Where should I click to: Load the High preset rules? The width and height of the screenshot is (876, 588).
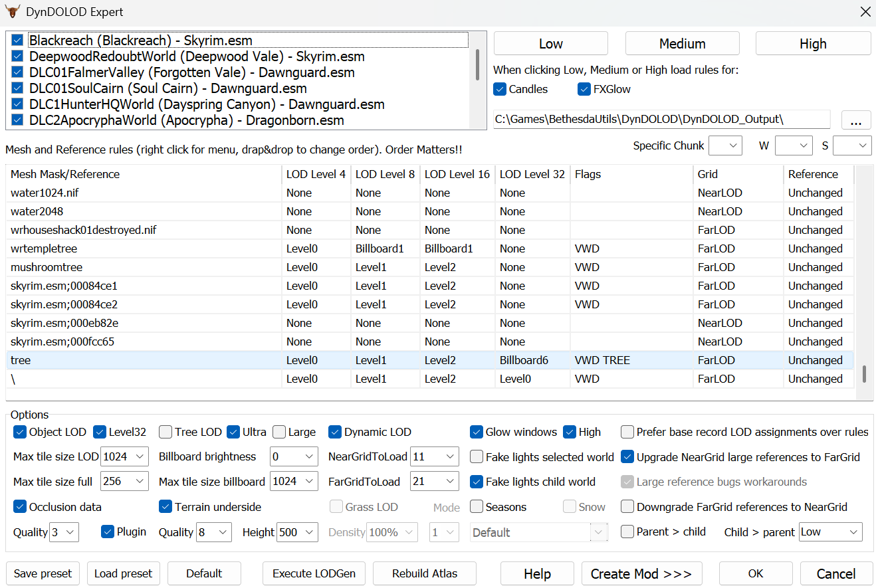point(813,44)
